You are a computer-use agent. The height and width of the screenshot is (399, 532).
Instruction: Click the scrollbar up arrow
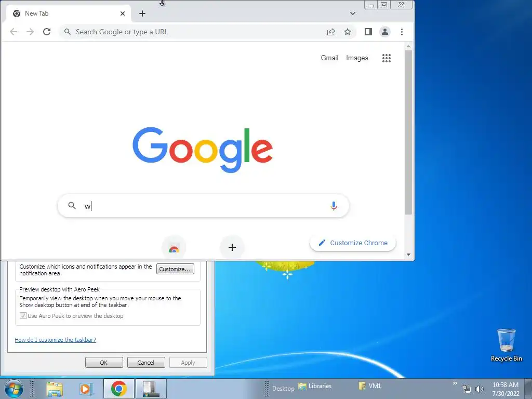click(x=408, y=46)
